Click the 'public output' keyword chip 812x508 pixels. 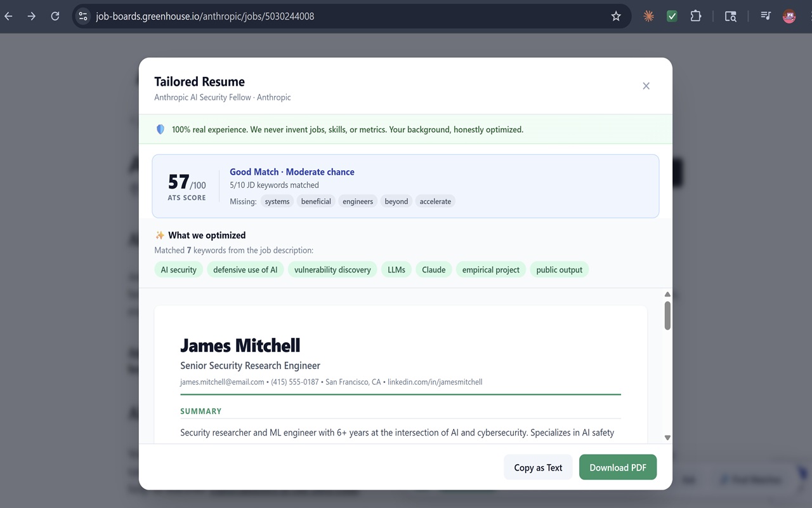coord(559,270)
